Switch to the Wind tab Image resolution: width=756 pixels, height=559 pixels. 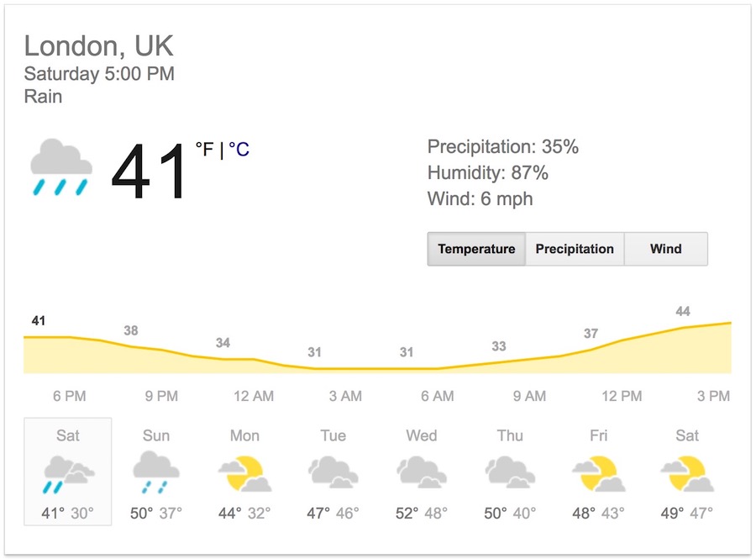pos(666,249)
